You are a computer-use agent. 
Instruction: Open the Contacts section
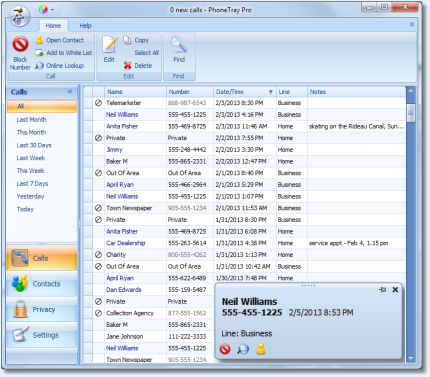pos(42,284)
